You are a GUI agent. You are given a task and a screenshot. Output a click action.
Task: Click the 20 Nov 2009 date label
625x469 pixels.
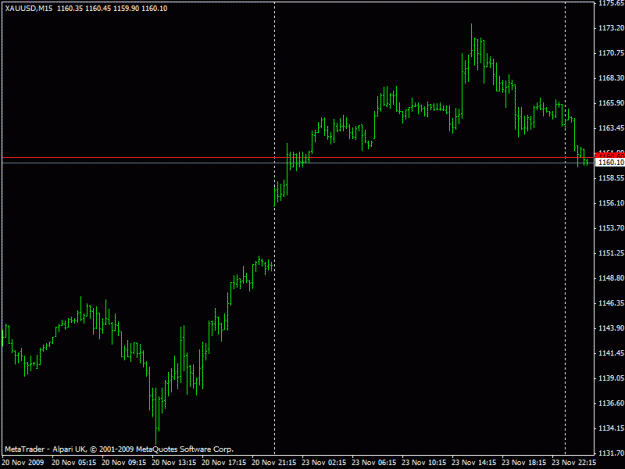pyautogui.click(x=23, y=463)
